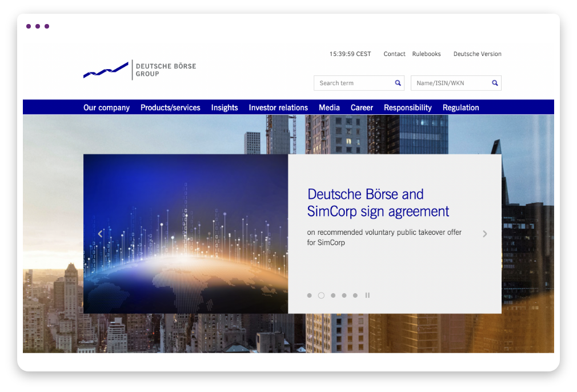Viewport: 577px width, 392px height.
Task: Click the 'on recommended voluntary public takeover offer' text
Action: click(x=384, y=232)
